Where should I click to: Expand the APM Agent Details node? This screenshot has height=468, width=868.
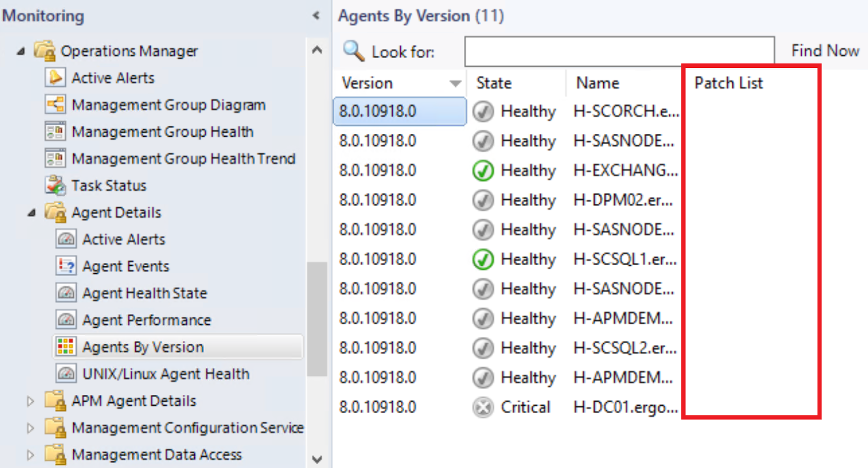tap(30, 401)
